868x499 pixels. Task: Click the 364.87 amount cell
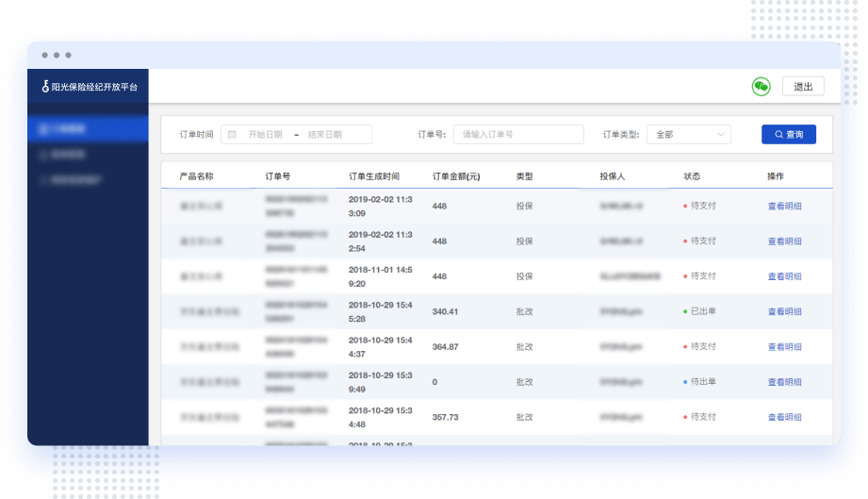tap(445, 347)
